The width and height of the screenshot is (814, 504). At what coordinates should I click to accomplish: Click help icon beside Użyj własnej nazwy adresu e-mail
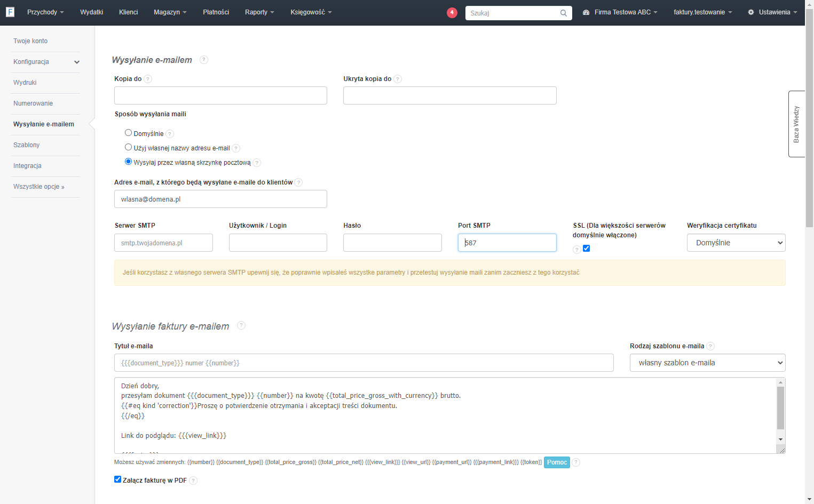coord(236,148)
